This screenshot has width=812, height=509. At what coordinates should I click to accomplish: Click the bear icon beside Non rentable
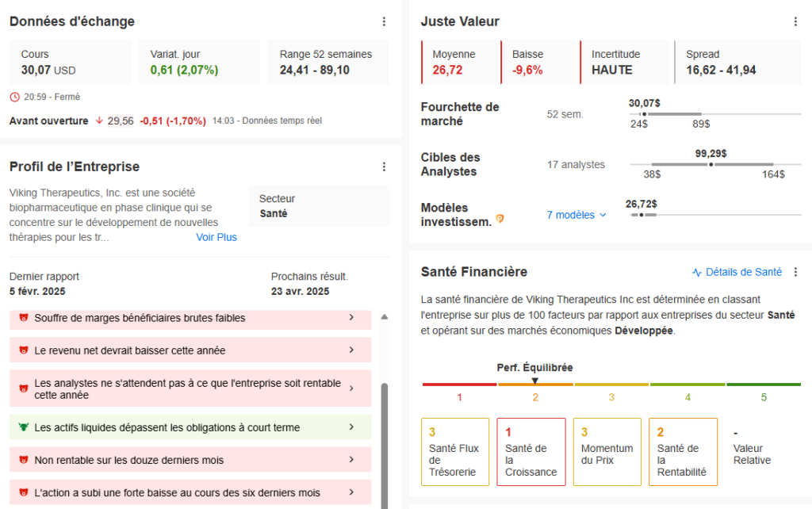23,460
